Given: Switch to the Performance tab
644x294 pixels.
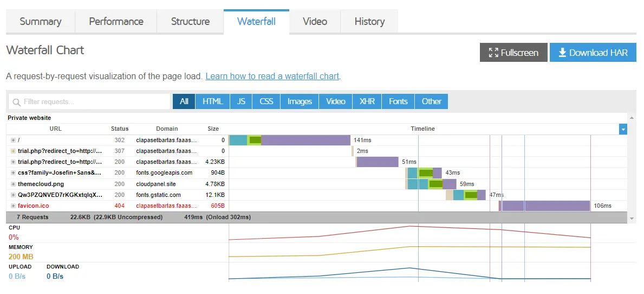Looking at the screenshot, I should click(x=116, y=21).
